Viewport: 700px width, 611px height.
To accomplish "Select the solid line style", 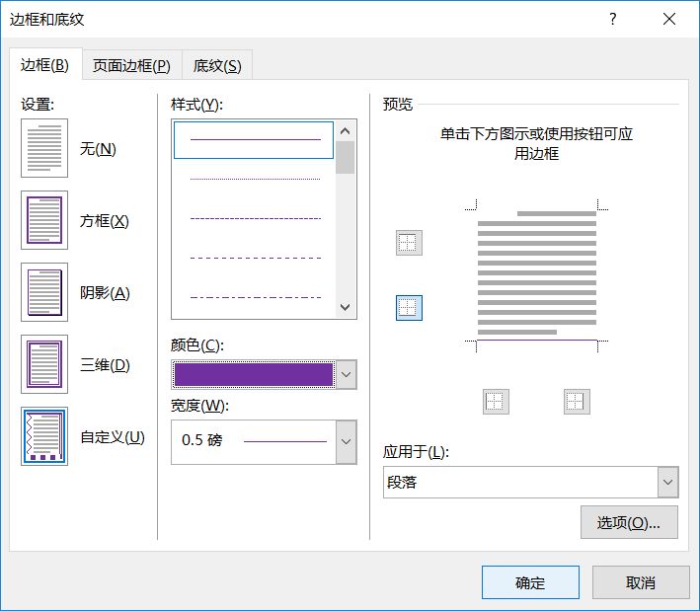I will coord(254,140).
